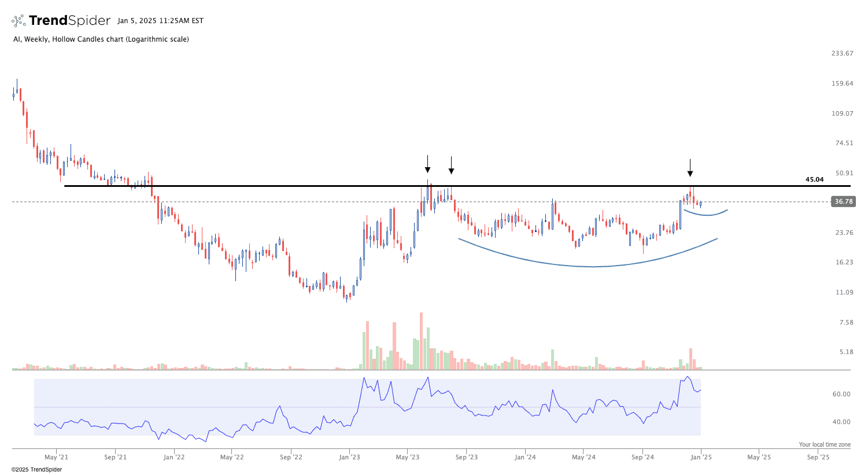Click the first black arrow above May '23 peak
Viewport: 868px width, 475px height.
click(x=427, y=164)
